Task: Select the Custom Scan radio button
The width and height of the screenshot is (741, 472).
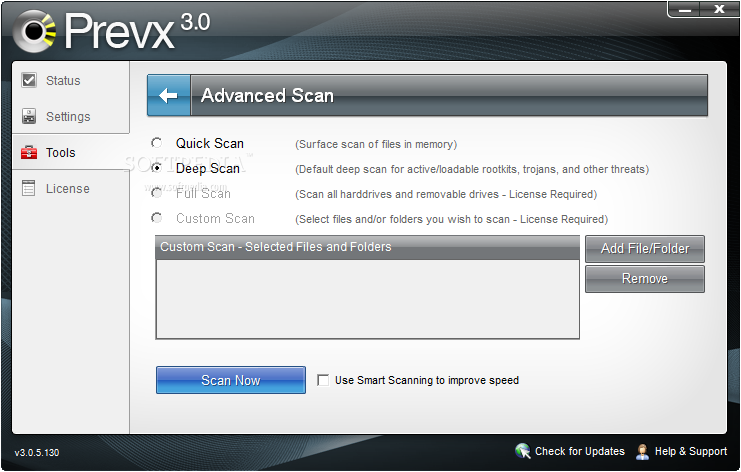Action: point(156,218)
